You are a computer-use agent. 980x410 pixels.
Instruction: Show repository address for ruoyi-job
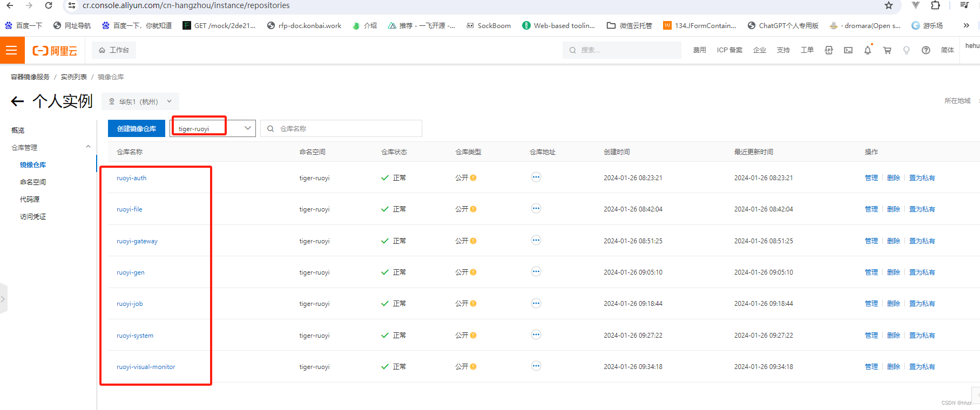pyautogui.click(x=536, y=303)
